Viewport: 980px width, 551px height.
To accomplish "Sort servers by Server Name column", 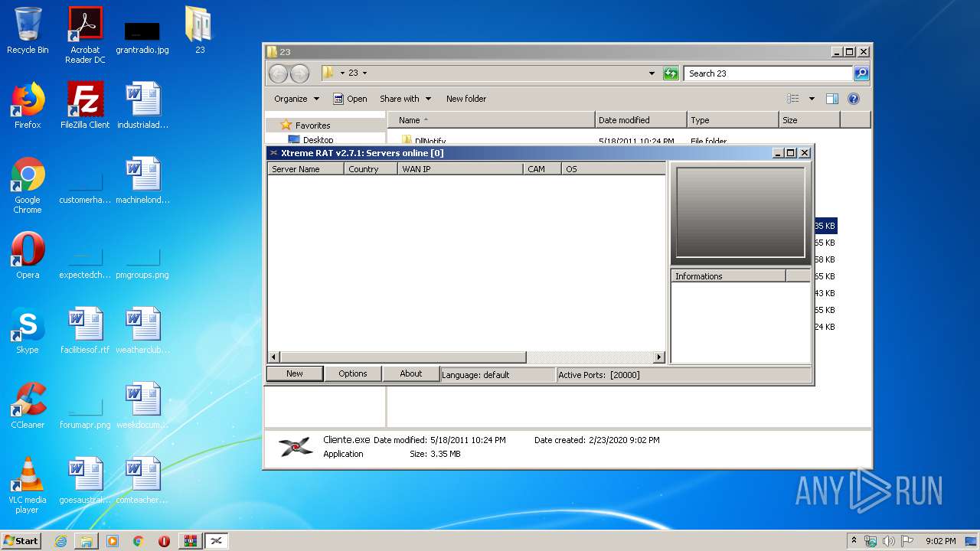I will tap(305, 169).
